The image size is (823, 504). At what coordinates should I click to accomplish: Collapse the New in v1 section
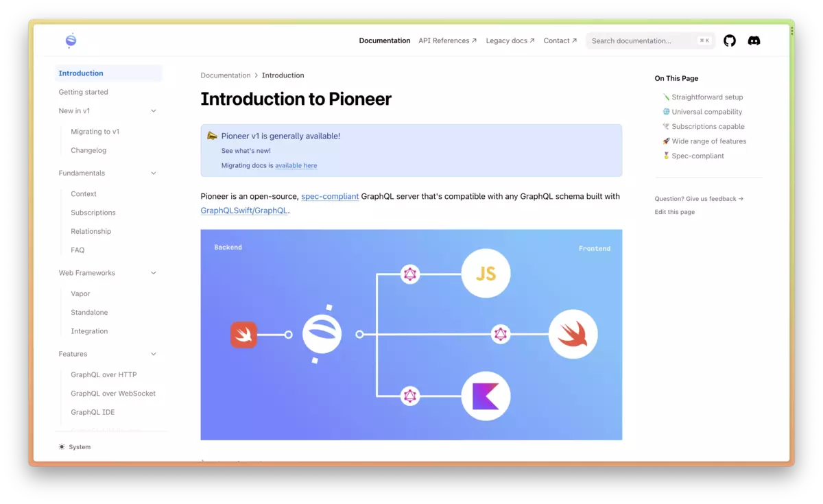coord(154,111)
